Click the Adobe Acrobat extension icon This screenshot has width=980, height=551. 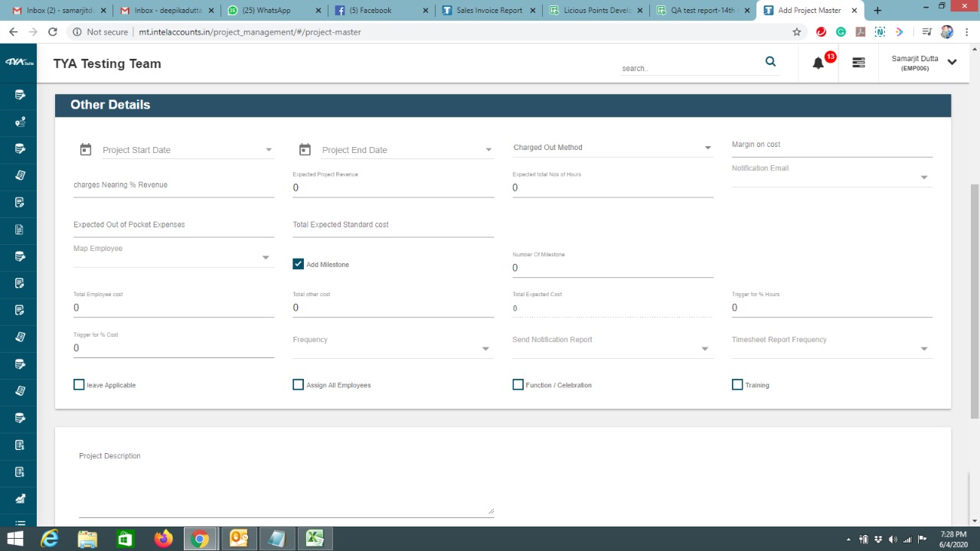tap(861, 32)
